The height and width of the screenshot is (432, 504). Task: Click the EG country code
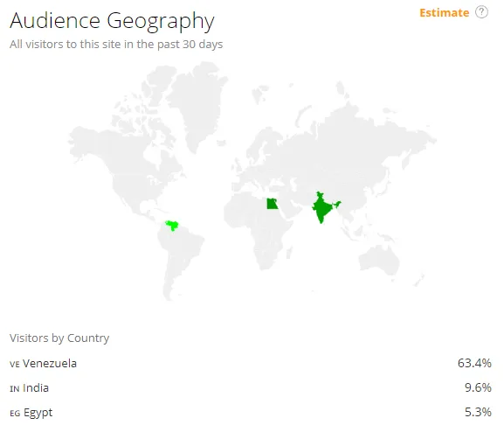point(15,414)
